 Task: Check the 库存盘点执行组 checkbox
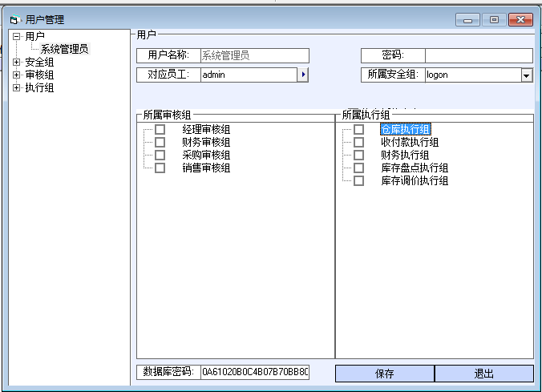pyautogui.click(x=358, y=168)
